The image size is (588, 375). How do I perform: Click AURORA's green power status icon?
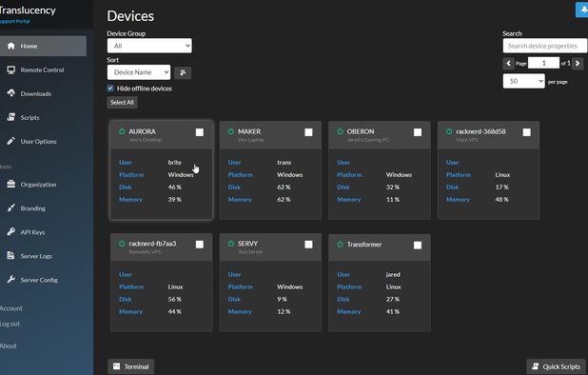point(122,131)
